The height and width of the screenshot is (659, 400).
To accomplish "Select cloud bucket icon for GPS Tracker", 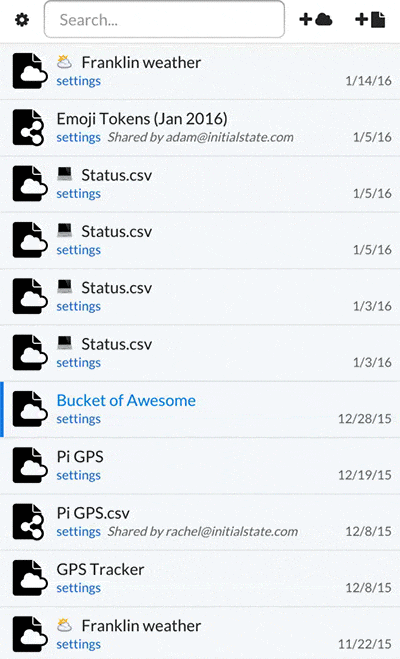I will click(29, 578).
